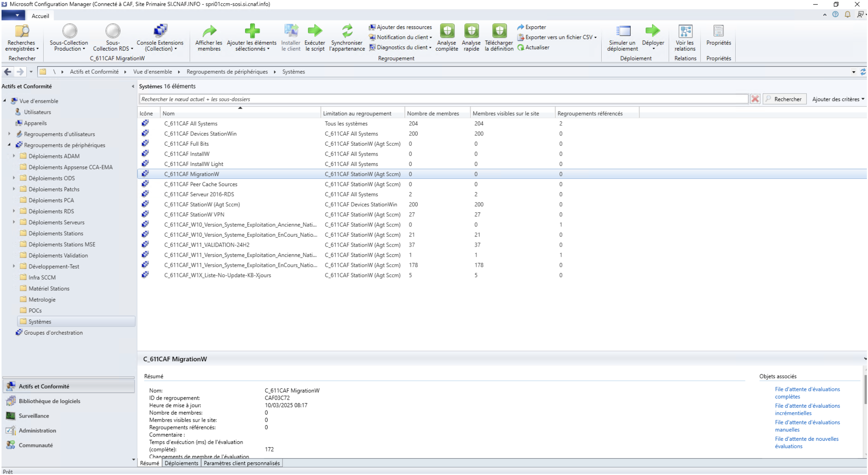
Task: Open Console Extensions (Collection) ribbon button
Action: point(160,38)
